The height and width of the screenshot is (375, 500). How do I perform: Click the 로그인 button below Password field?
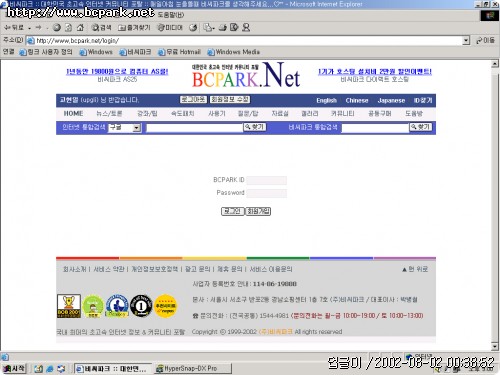[233, 211]
